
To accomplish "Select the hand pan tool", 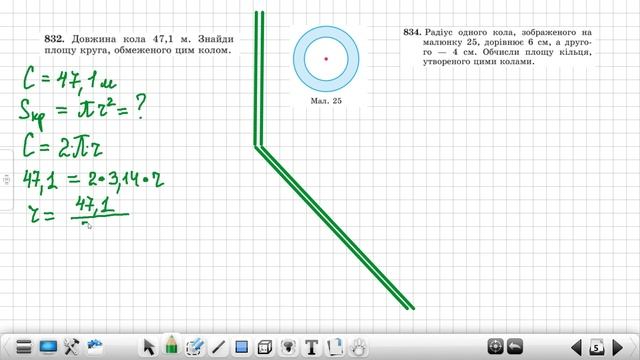I will 359,347.
